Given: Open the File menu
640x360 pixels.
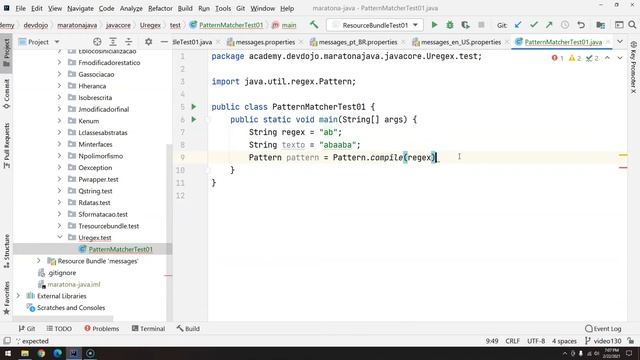Looking at the screenshot, I should point(20,8).
